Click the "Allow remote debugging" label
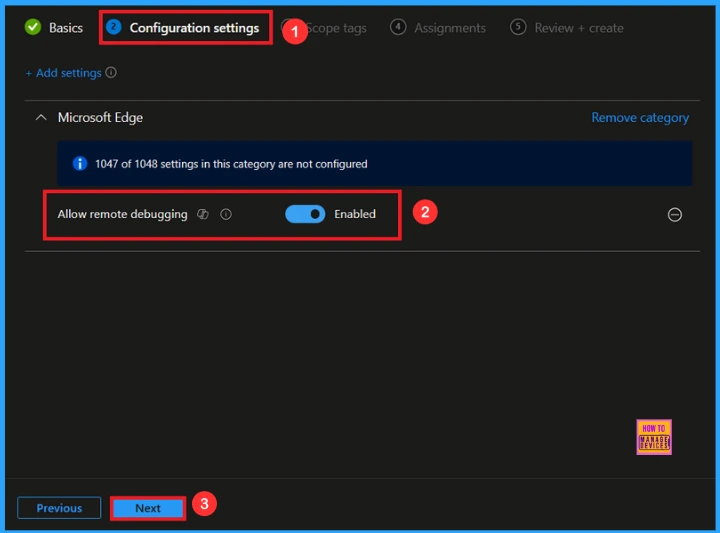This screenshot has height=533, width=720. [123, 214]
